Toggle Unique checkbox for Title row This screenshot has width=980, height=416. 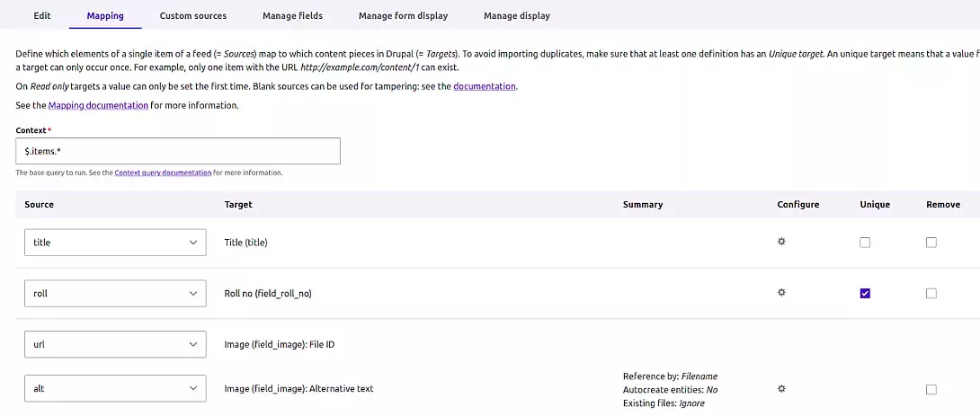point(865,243)
